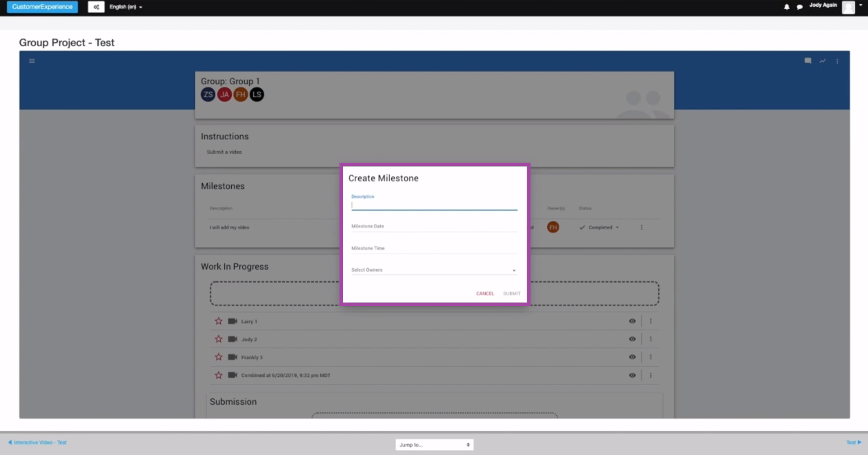Click the FH avatar in the group header

(x=240, y=94)
